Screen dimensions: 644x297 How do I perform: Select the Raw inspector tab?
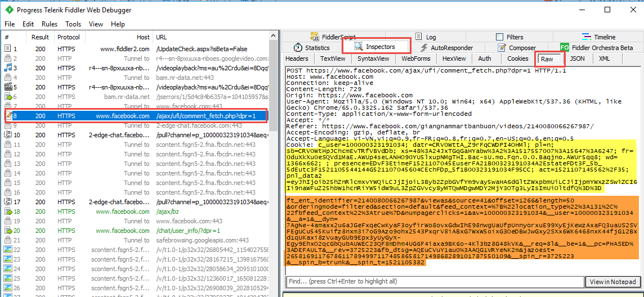click(549, 59)
